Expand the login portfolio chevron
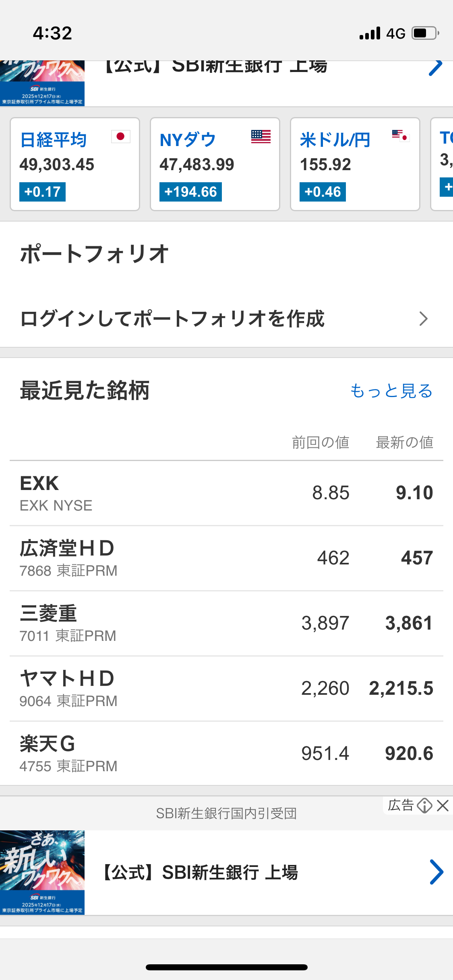Viewport: 453px width, 980px height. point(423,319)
